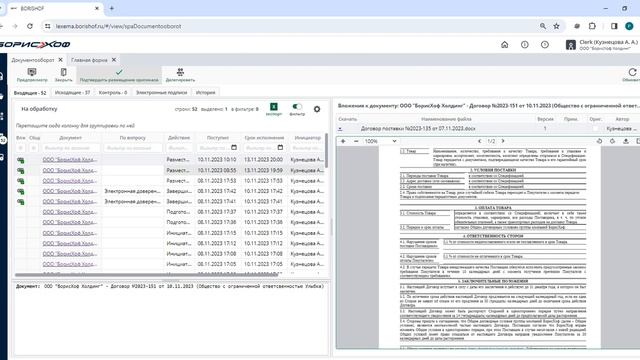Reload the browser page
Viewport: 640px width, 360px height.
click(30, 26)
